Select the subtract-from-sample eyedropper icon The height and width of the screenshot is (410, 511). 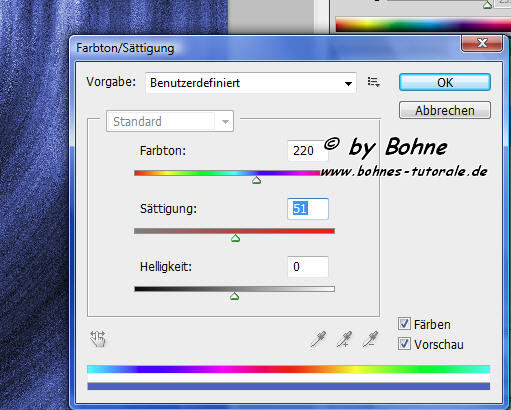pos(370,339)
